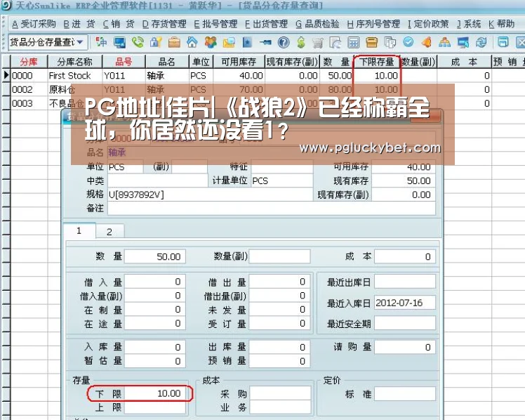Open help via question mark icon
525x420 pixels.
[284, 42]
